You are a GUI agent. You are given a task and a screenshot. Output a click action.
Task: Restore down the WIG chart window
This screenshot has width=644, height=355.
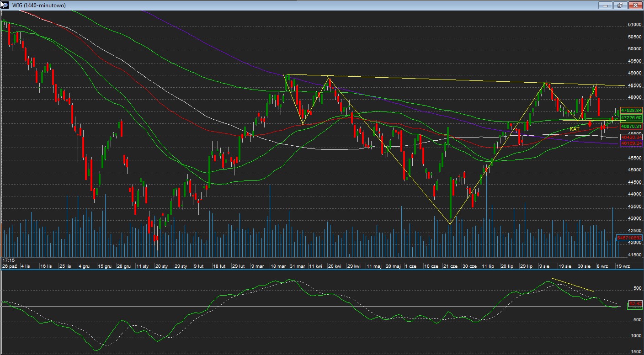tap(620, 5)
